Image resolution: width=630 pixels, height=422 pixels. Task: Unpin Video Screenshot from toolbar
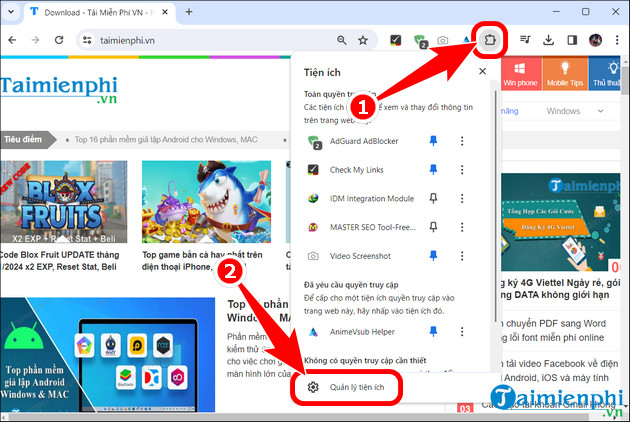pos(433,256)
